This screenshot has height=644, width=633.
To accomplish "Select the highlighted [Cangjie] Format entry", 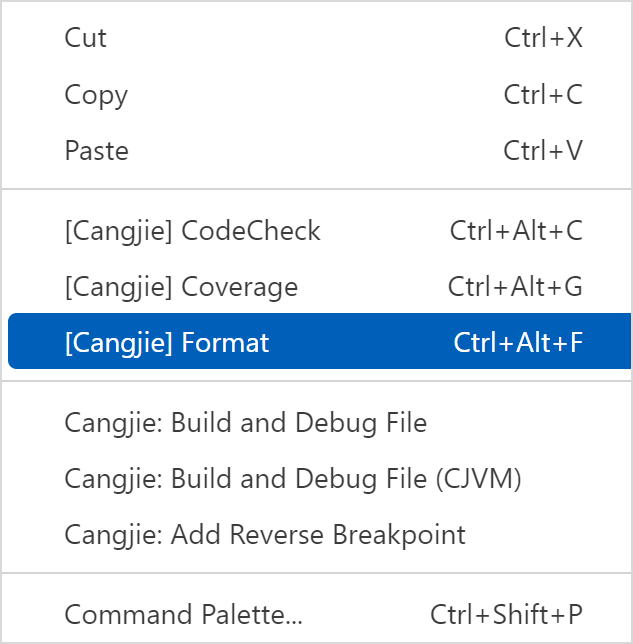I will pyautogui.click(x=167, y=343).
